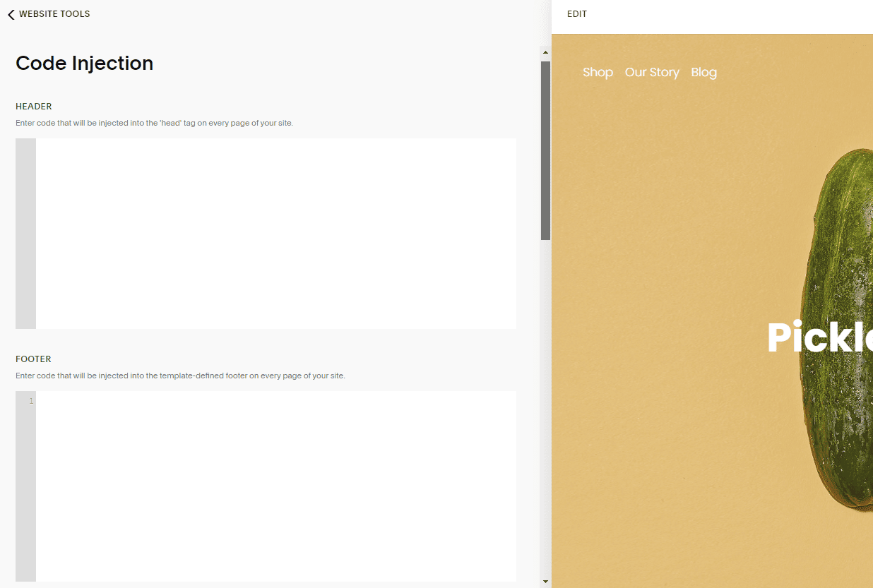Click the scrollbar up arrow
This screenshot has height=588, width=873.
click(x=545, y=53)
